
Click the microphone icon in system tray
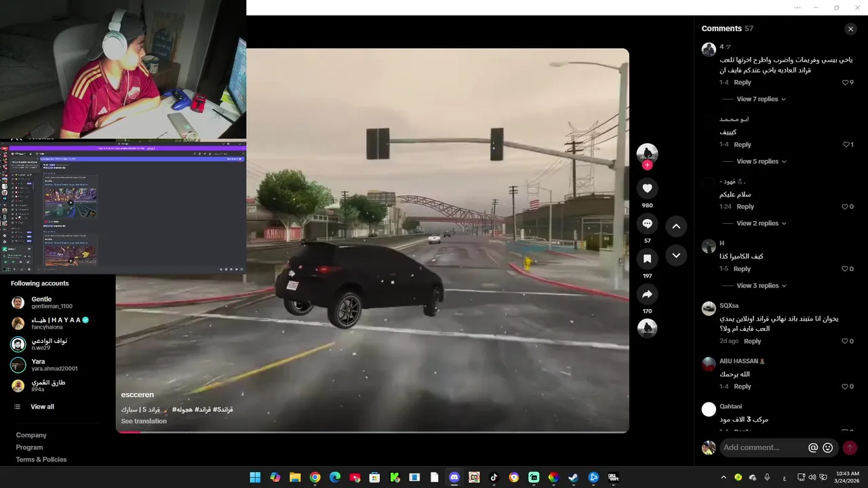pyautogui.click(x=767, y=477)
